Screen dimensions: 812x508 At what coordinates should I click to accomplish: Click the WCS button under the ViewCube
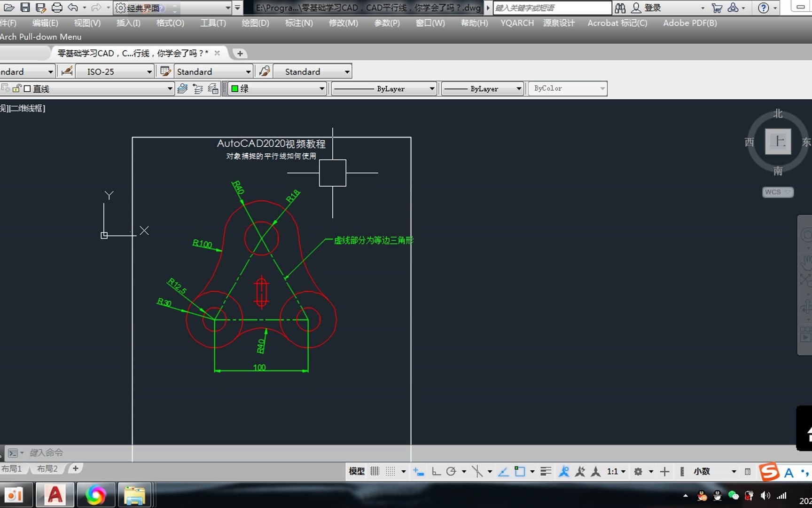pyautogui.click(x=778, y=192)
